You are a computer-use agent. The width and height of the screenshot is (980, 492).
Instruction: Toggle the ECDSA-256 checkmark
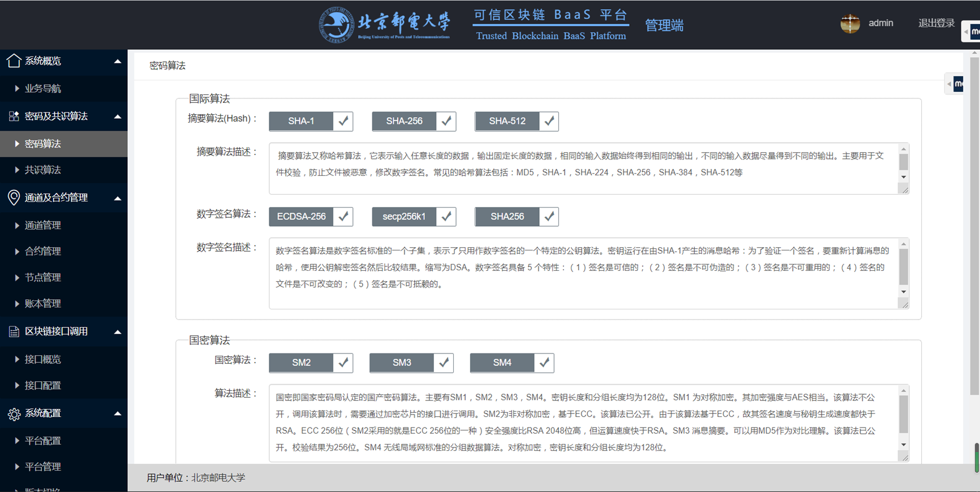coord(343,217)
